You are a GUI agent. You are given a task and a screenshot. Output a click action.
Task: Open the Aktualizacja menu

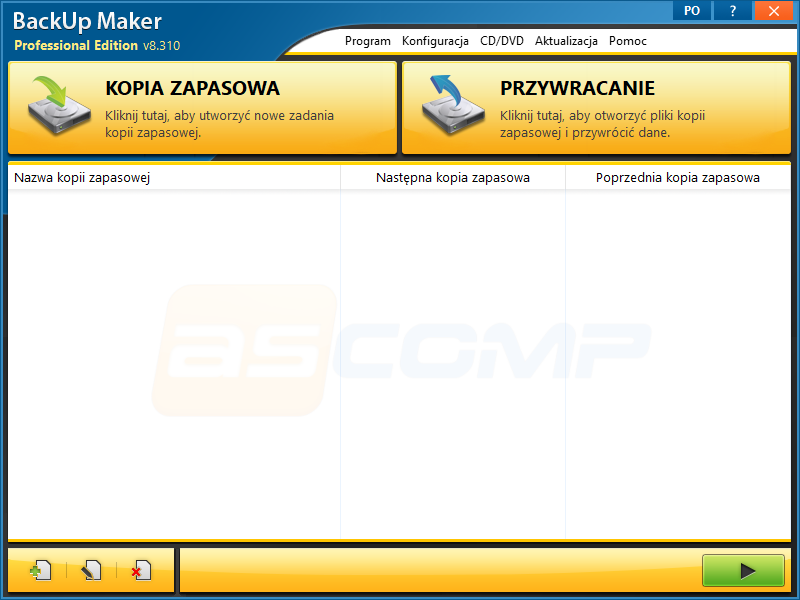[566, 41]
